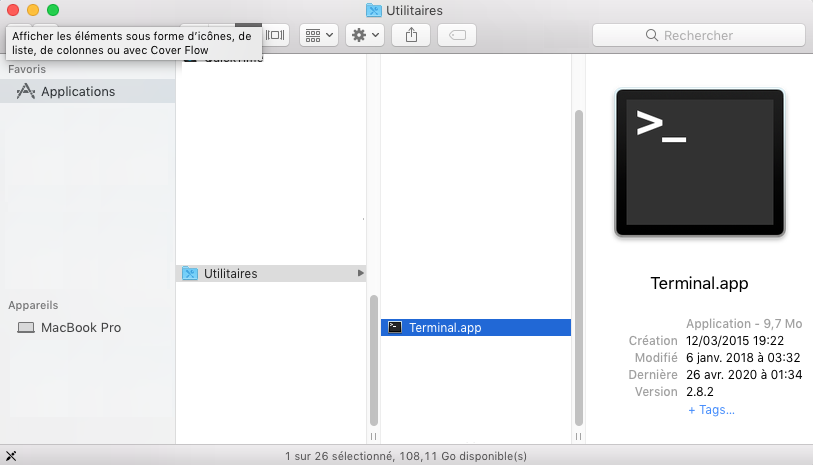
Task: Click the Application - 9,7 Mo text
Action: (x=744, y=323)
